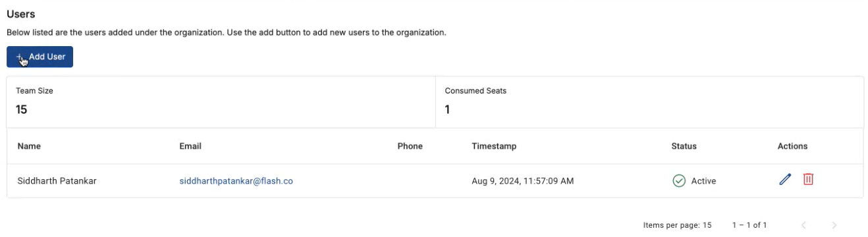The width and height of the screenshot is (868, 237).
Task: Click the Team Size card showing 15
Action: [x=221, y=102]
